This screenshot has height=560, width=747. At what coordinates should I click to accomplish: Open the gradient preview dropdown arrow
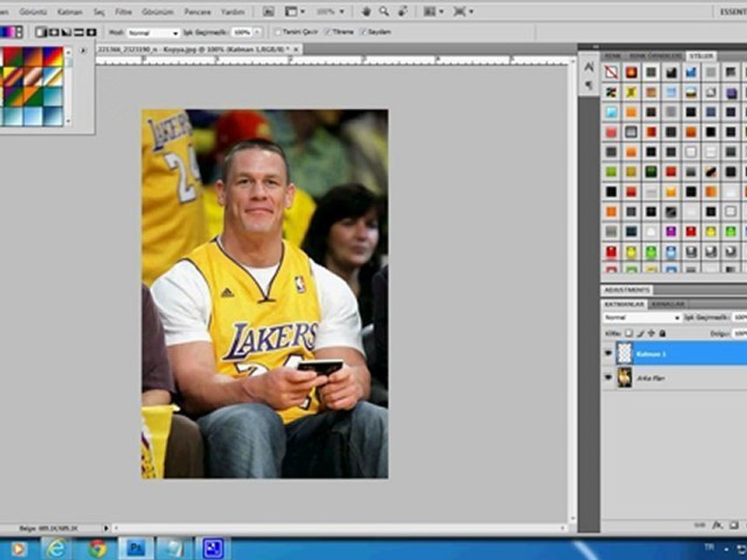19,33
